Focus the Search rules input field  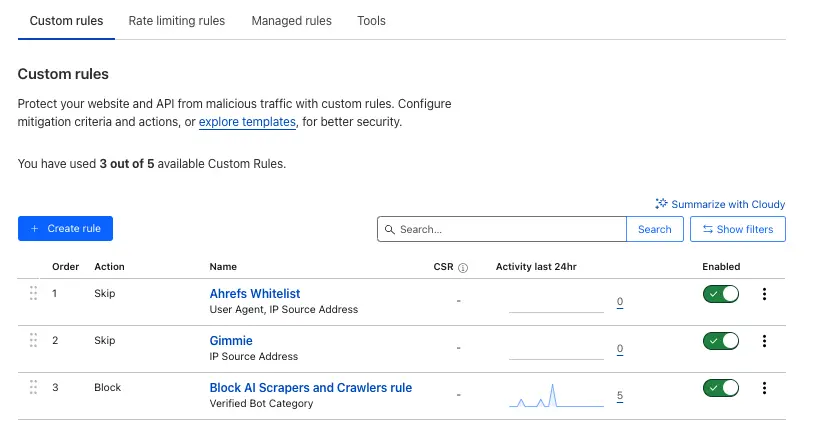(502, 229)
